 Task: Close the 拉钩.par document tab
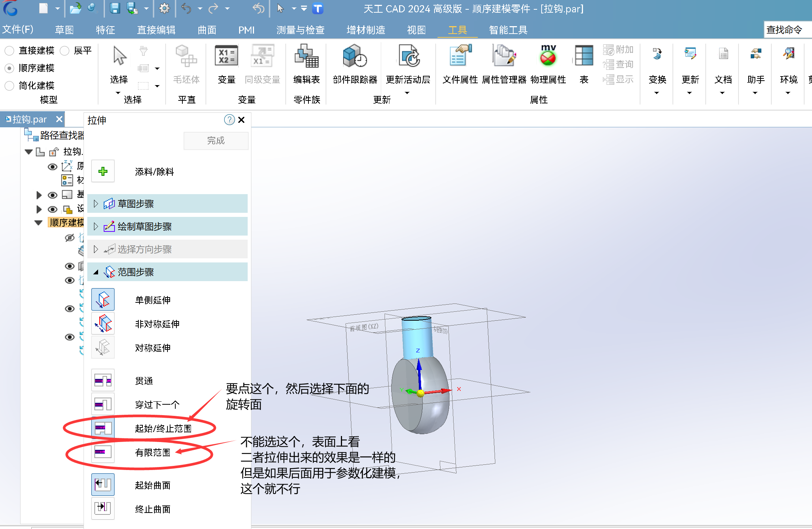pyautogui.click(x=59, y=119)
